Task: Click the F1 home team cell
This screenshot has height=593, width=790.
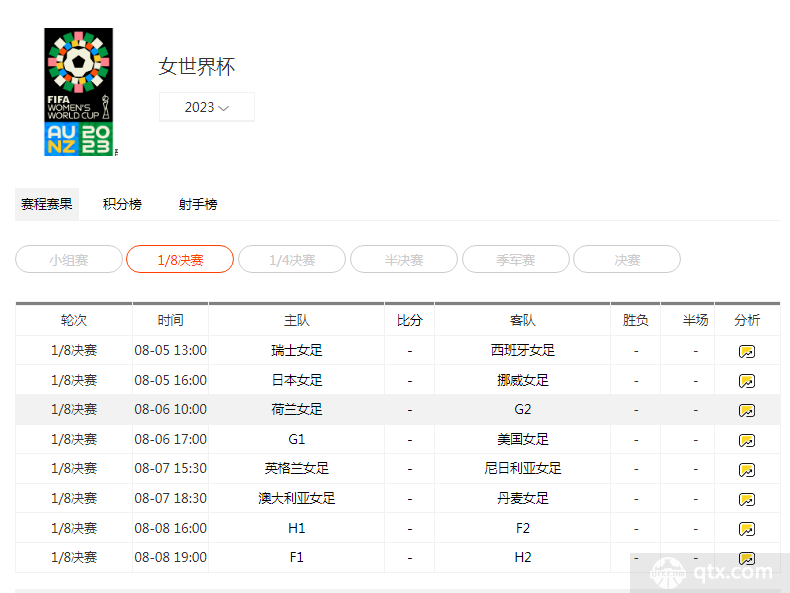Action: pos(297,557)
